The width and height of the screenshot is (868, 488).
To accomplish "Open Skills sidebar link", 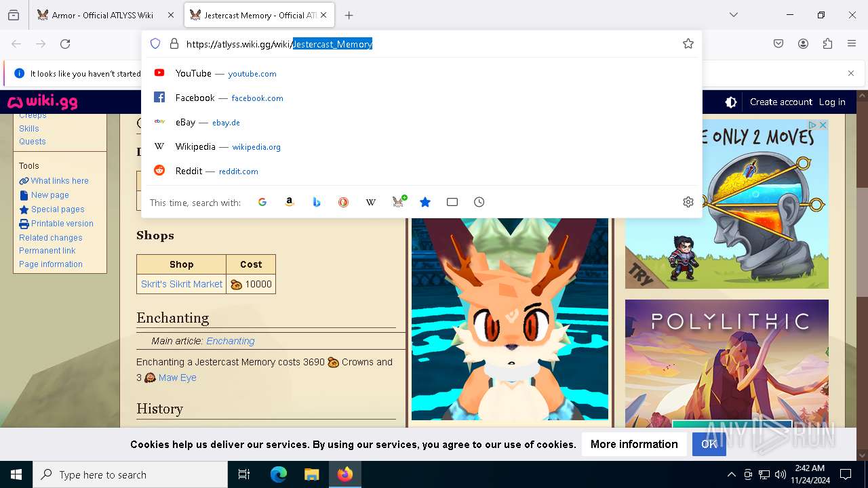I will point(29,129).
